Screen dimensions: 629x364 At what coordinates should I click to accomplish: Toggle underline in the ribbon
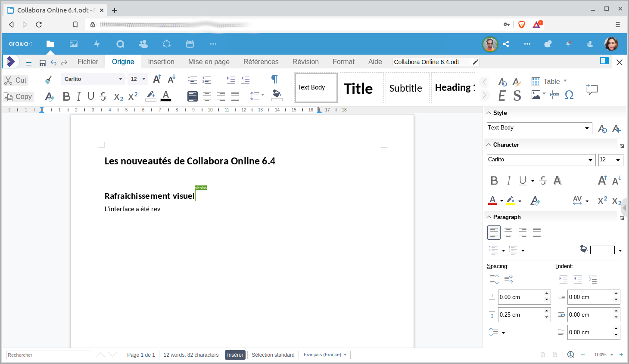pyautogui.click(x=90, y=96)
